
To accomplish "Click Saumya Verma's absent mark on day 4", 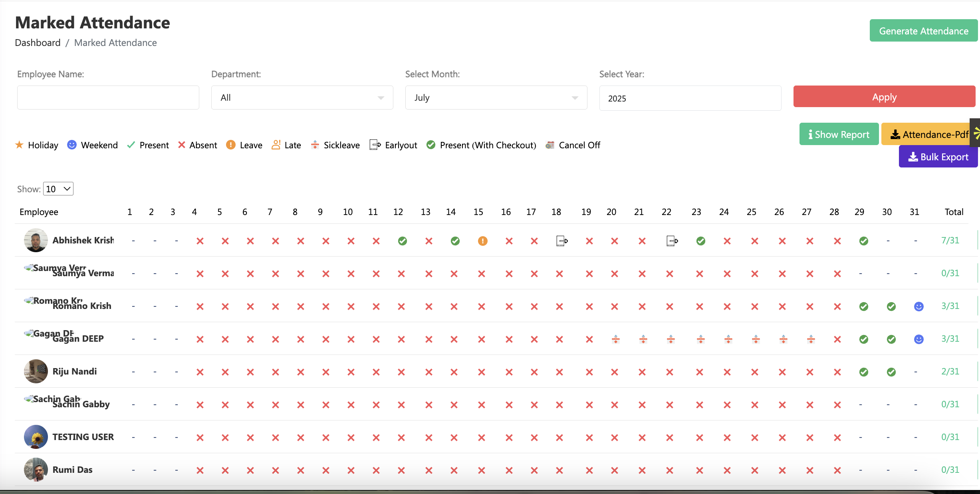I will (200, 274).
